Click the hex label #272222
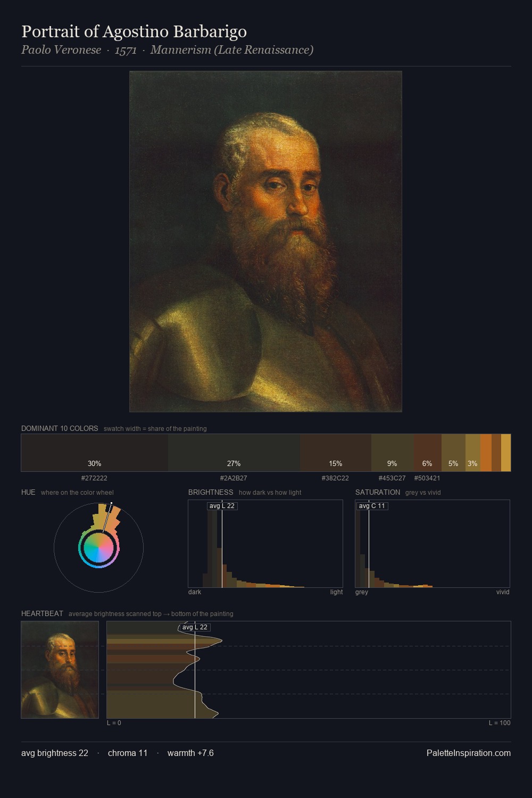Image resolution: width=532 pixels, height=798 pixels. [94, 478]
